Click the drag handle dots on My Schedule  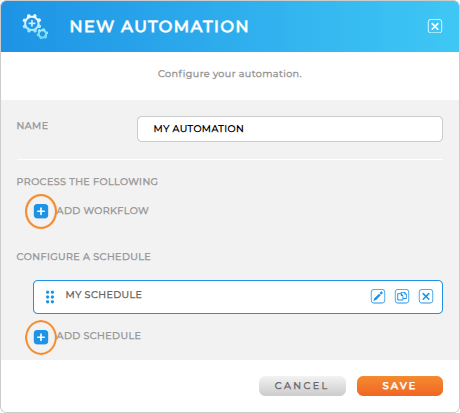[50, 297]
